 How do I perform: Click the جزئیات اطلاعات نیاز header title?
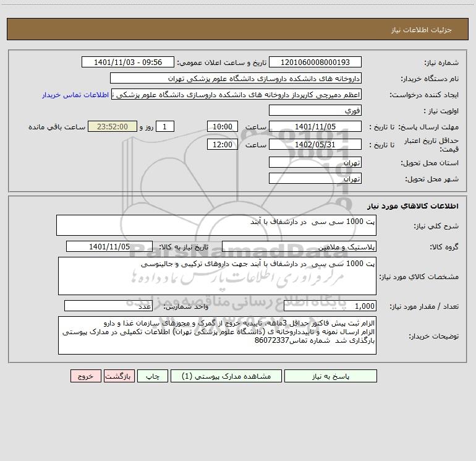(x=422, y=30)
